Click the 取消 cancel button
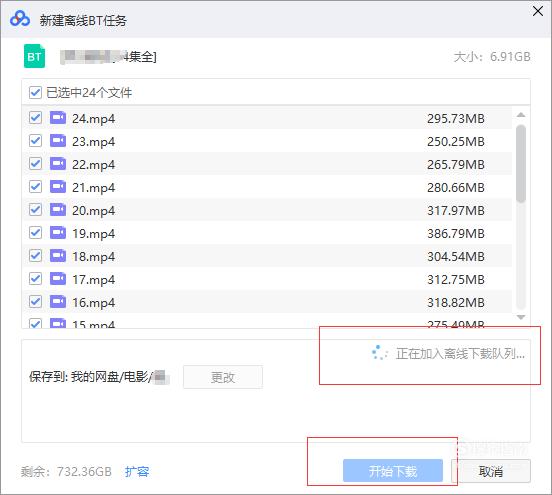This screenshot has width=552, height=495. point(491,471)
